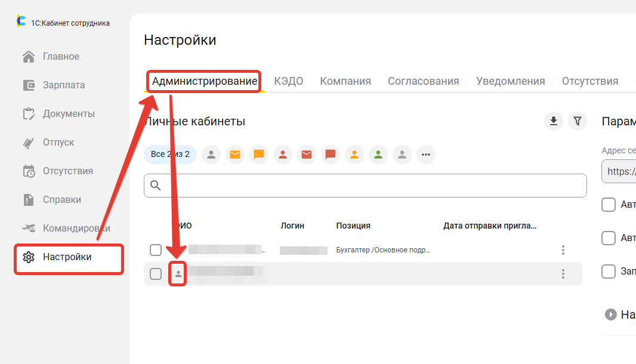Select the orange envelope status filter
The image size is (636, 364).
pos(235,155)
